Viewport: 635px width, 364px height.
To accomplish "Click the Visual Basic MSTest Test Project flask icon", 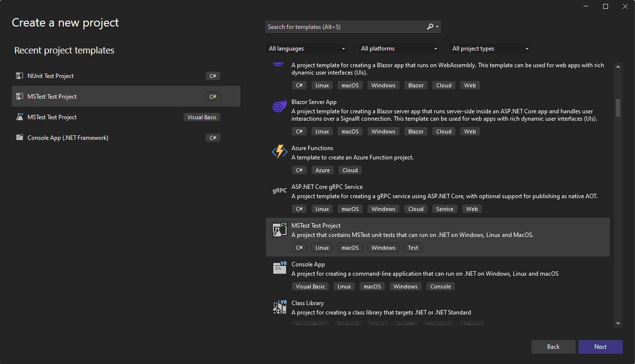I will 20,117.
